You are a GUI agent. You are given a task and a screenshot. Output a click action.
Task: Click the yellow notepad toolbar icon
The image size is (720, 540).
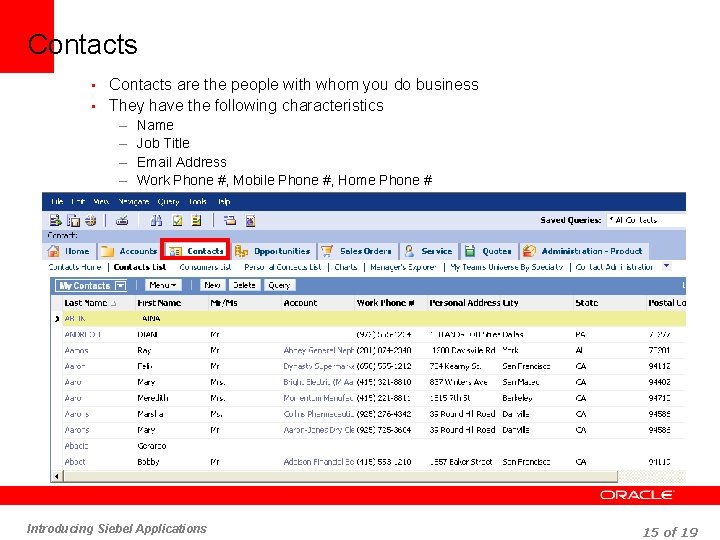pos(197,221)
